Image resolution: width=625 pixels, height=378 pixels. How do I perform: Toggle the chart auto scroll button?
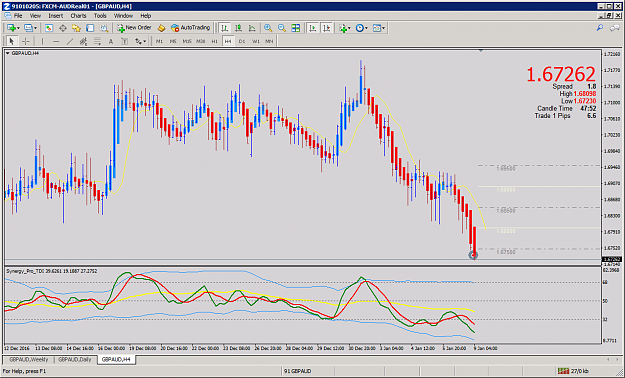[313, 28]
